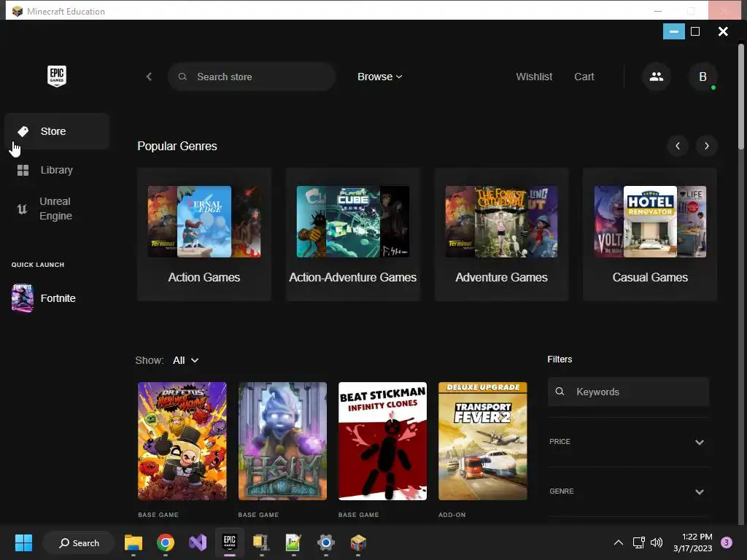Open the Dr. Fetus Mean Meat Machine thumbnail
Screen dimensions: 747x560
(182, 441)
